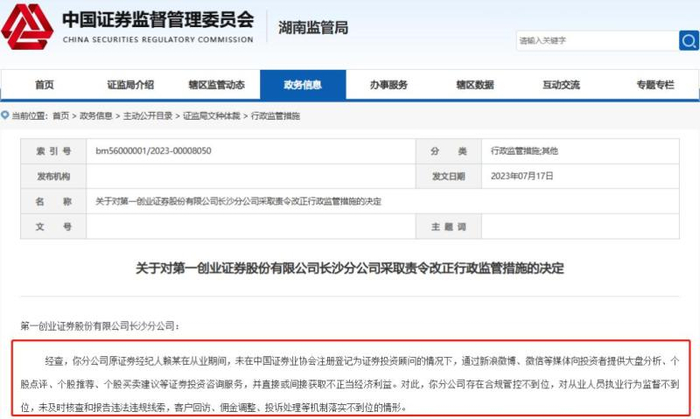
Task: Click the document name in the 名称 row
Action: (238, 201)
